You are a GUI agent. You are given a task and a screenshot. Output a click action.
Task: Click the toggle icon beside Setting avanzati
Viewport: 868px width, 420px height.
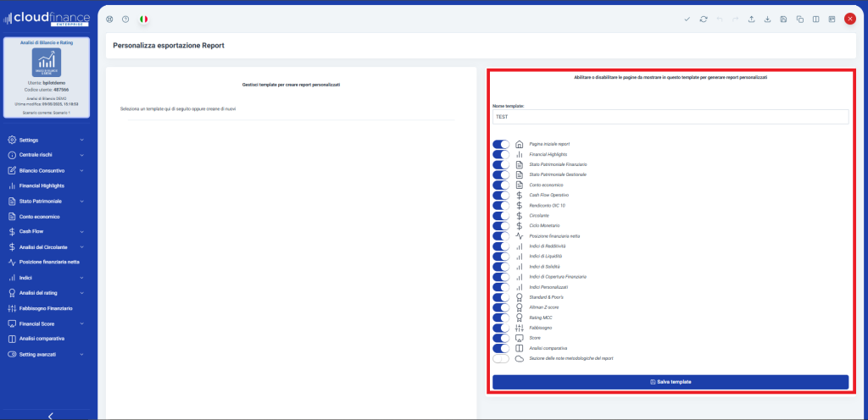12,354
